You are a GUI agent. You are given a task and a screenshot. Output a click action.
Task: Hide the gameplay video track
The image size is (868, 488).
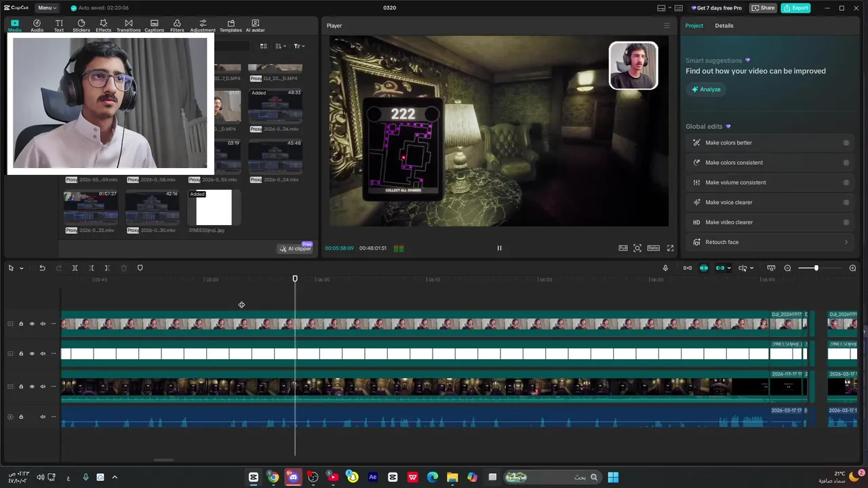[32, 387]
